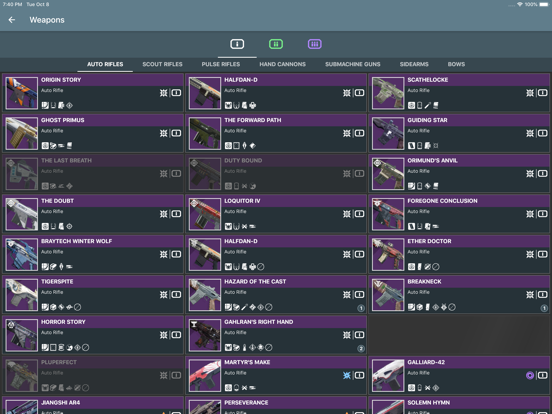Click first perk icon on Galliard-42
The height and width of the screenshot is (414, 552).
tap(411, 388)
